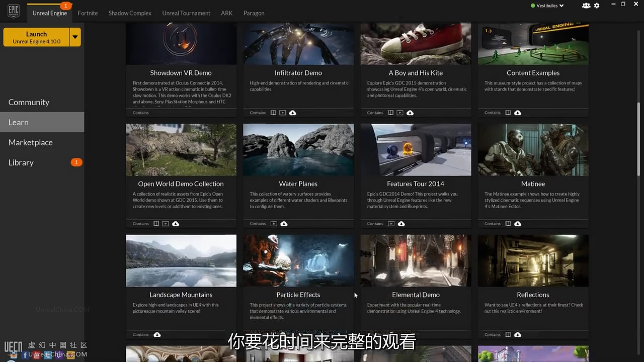Select Learn in the sidebar
Image resolution: width=644 pixels, height=362 pixels.
click(42, 122)
